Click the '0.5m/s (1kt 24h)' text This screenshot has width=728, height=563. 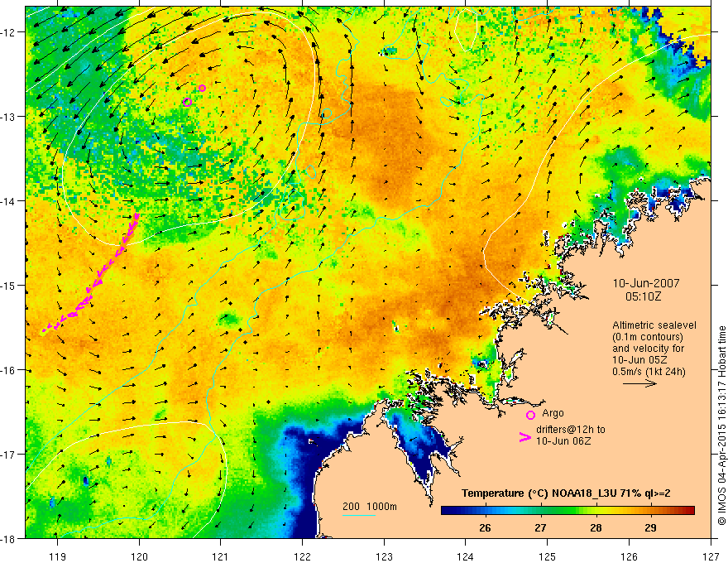(649, 371)
